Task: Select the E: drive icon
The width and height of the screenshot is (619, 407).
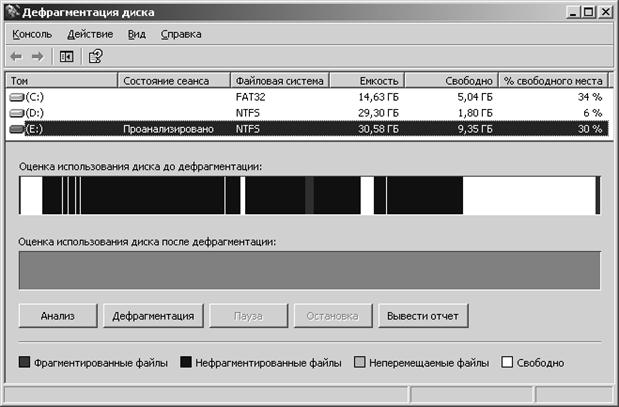Action: [17, 129]
